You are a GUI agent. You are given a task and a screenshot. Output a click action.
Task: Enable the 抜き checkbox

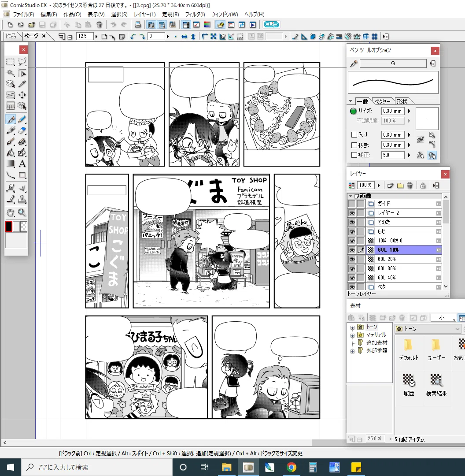pos(354,145)
